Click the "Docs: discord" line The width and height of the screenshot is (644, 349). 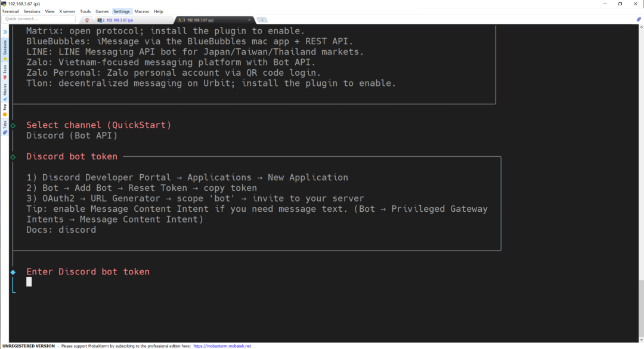coord(61,230)
